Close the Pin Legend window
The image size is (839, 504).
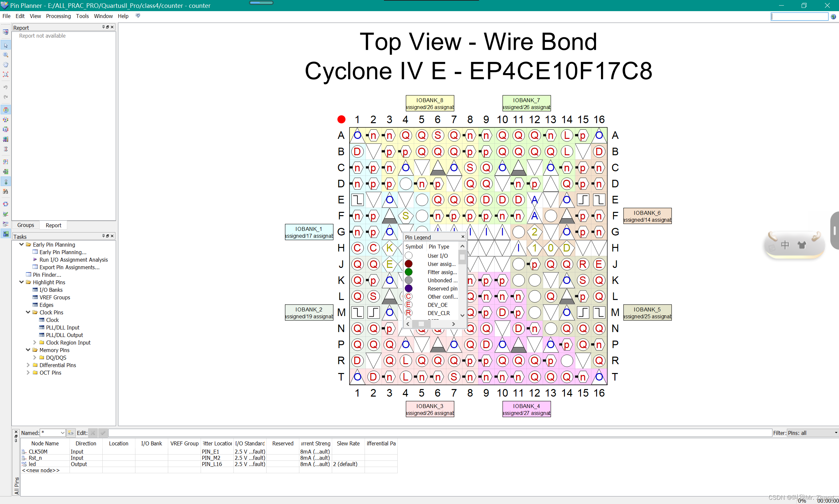coord(463,237)
